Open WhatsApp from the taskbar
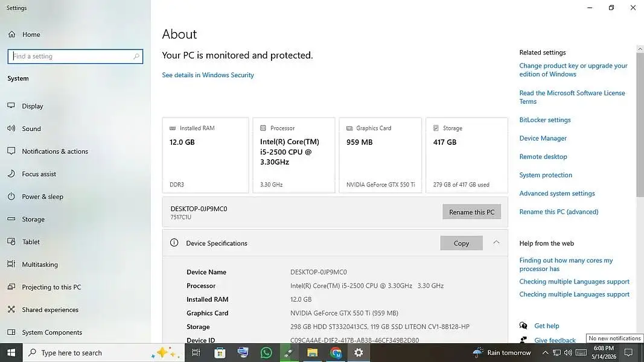 pyautogui.click(x=266, y=352)
